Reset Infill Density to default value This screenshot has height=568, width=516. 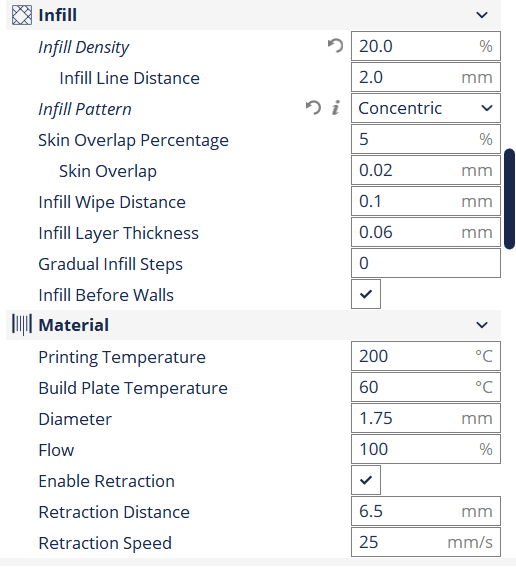point(335,46)
